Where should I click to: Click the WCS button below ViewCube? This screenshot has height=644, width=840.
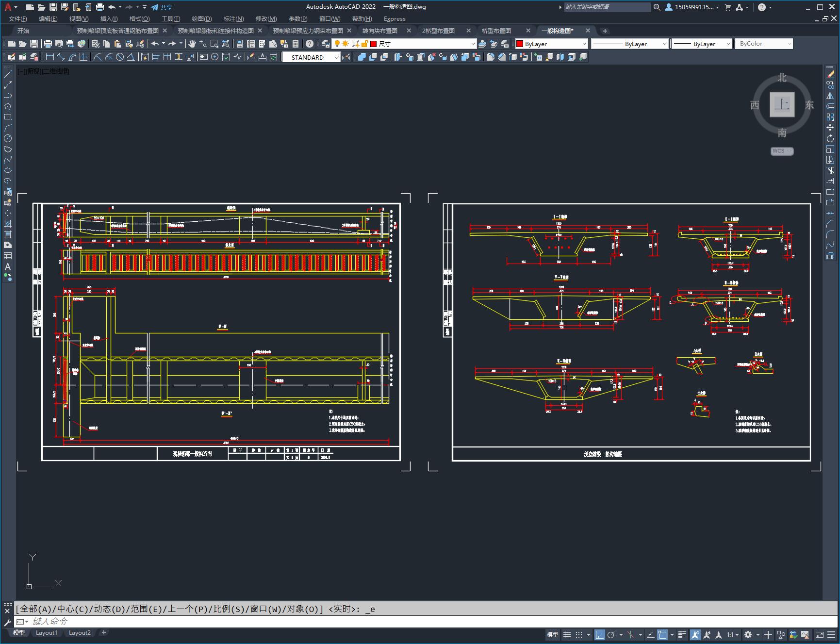coord(781,151)
